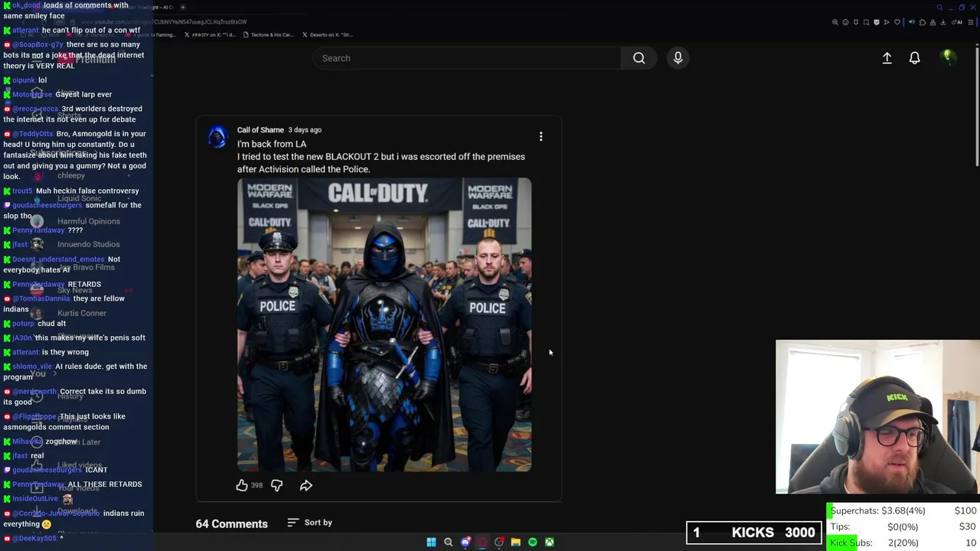Image resolution: width=980 pixels, height=551 pixels.
Task: Click the send arrow toolbar icon
Action: (887, 22)
